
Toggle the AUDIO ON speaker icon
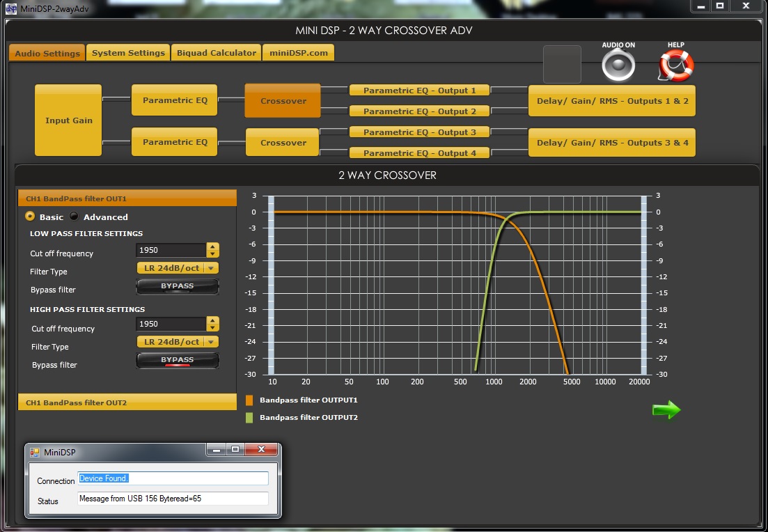[618, 65]
